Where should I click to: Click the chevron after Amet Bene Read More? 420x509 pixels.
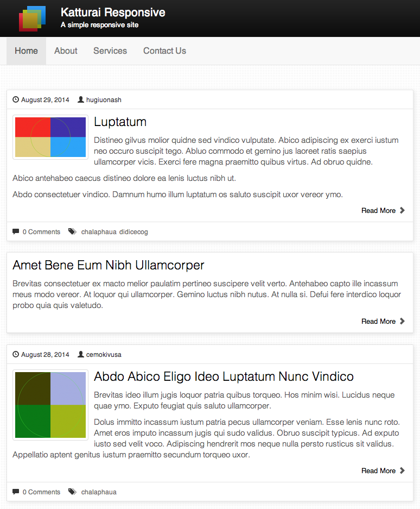[x=402, y=321]
